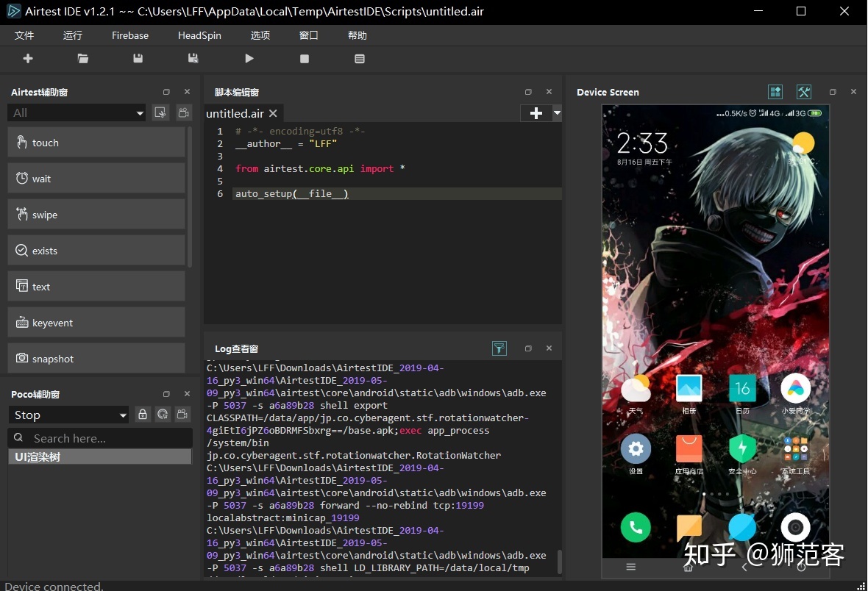Insert a keyevent command

(96, 322)
